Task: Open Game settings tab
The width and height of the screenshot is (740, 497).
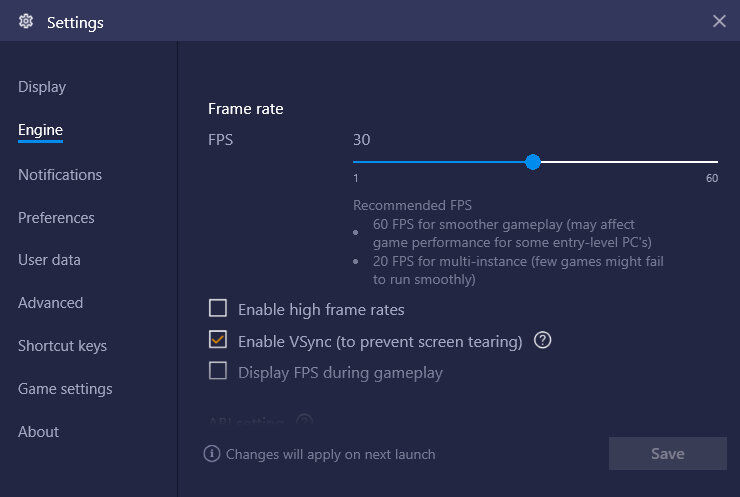Action: pos(65,389)
